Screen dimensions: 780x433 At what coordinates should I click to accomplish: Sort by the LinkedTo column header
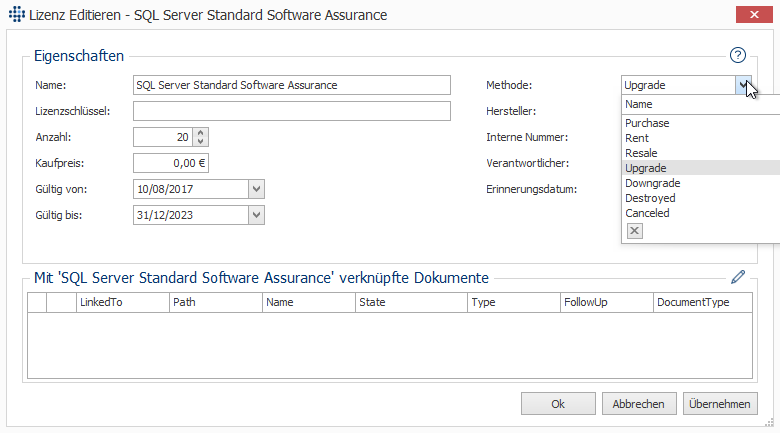[x=123, y=302]
